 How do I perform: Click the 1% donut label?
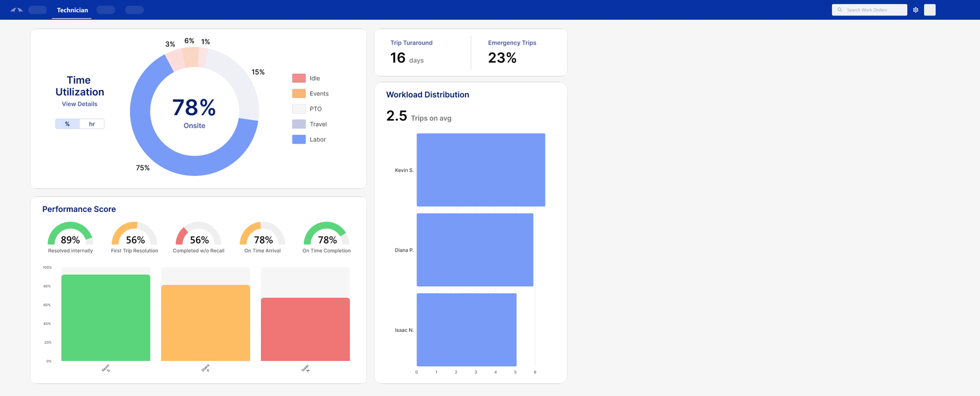click(205, 41)
